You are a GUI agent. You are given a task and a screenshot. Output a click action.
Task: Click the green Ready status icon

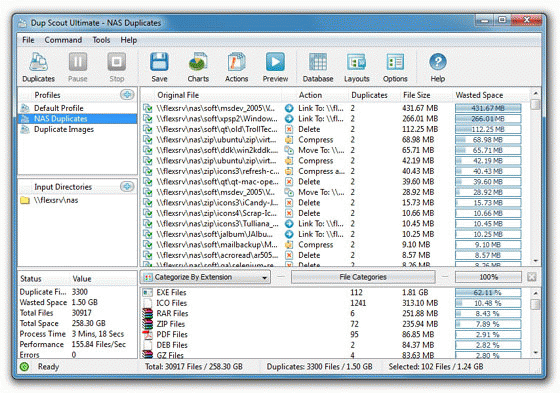25,367
